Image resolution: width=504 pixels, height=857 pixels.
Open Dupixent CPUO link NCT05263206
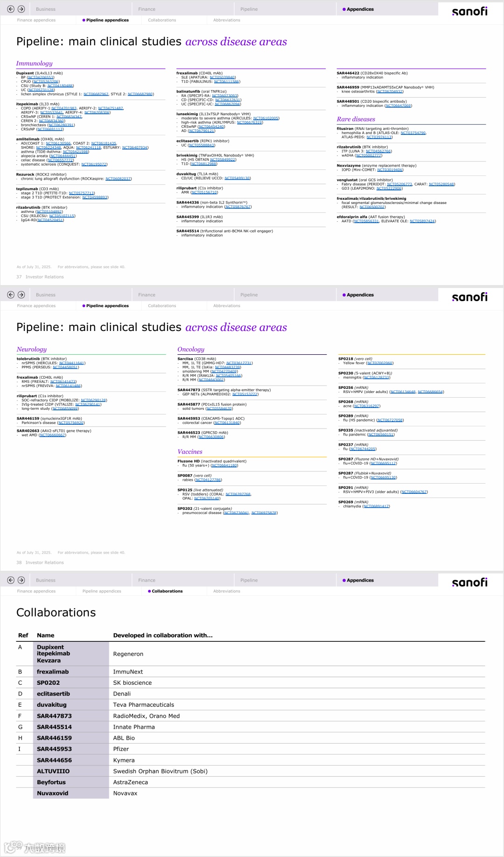coord(46,82)
